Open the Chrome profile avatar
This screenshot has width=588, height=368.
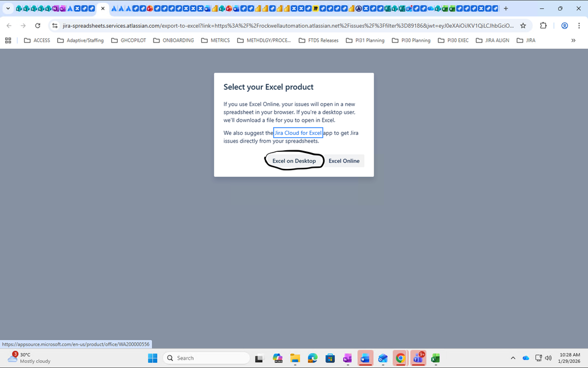coord(564,25)
